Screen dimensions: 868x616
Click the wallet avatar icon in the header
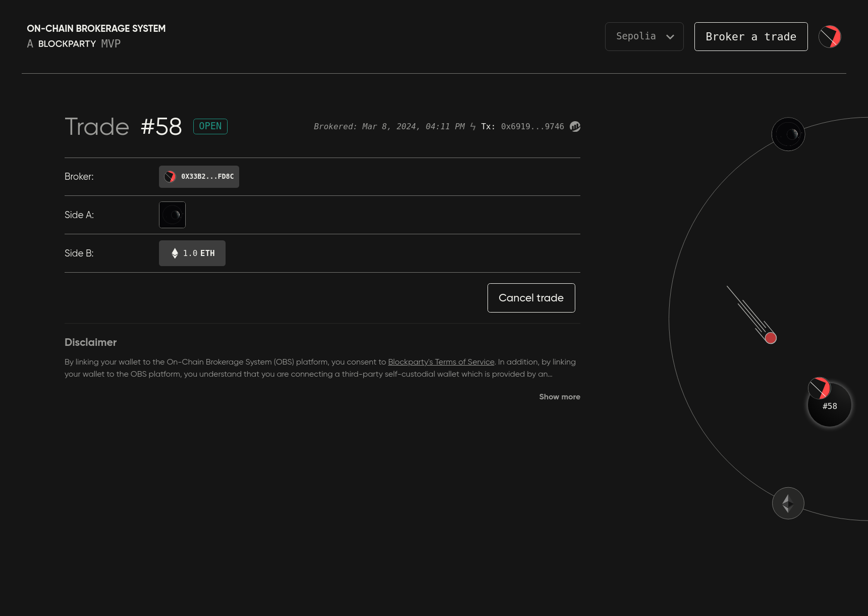click(x=829, y=36)
